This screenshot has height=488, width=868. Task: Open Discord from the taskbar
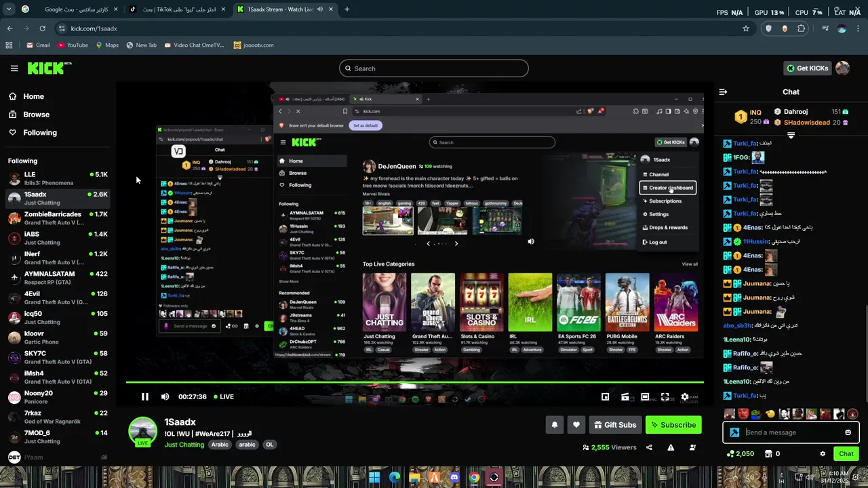[x=454, y=478]
